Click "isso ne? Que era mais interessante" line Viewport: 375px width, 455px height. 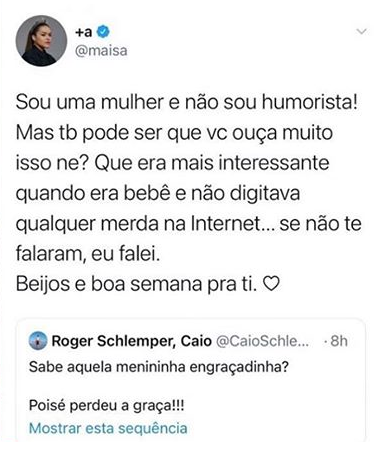172,163
